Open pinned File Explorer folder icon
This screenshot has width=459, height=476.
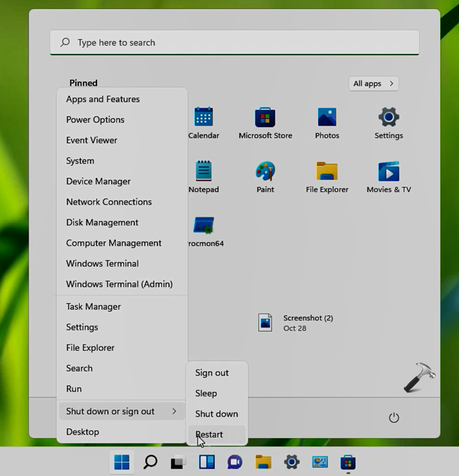327,172
